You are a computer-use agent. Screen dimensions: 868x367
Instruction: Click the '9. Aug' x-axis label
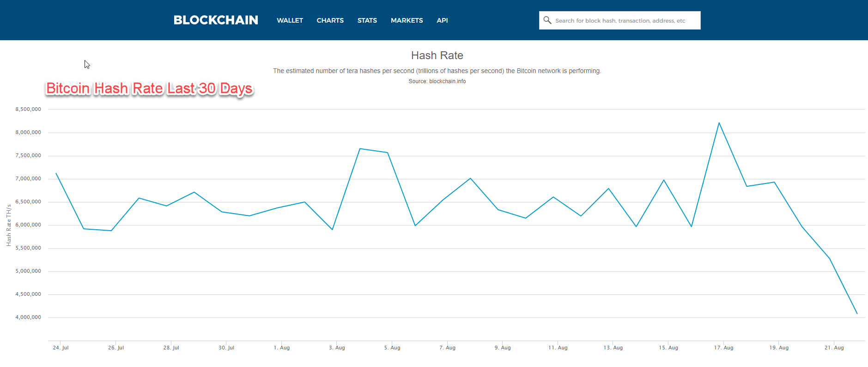click(x=503, y=348)
